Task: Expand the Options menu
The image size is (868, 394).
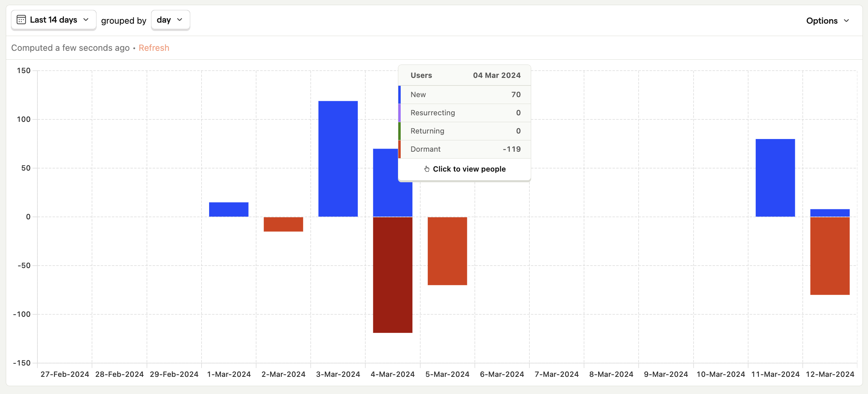Action: [828, 21]
